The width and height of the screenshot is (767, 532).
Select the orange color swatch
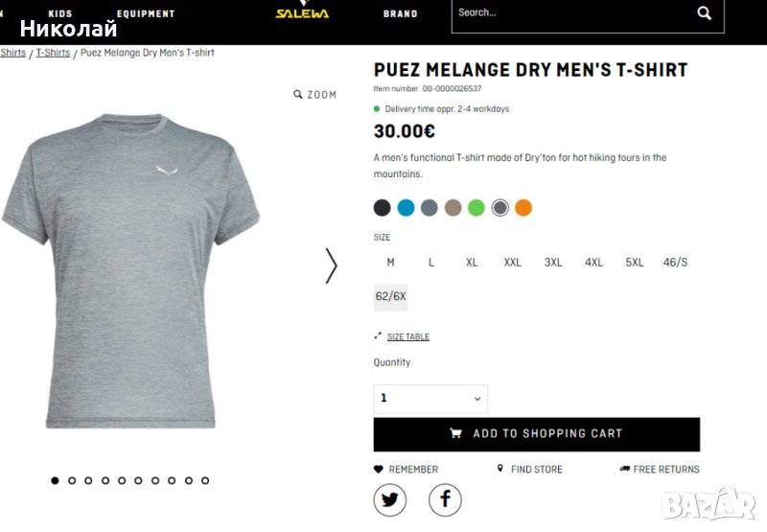(523, 208)
